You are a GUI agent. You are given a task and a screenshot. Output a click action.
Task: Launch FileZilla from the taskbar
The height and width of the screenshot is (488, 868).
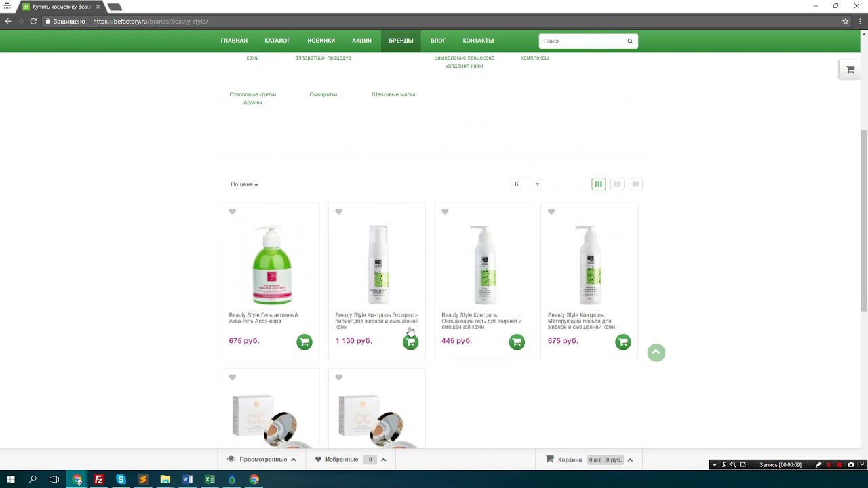pyautogui.click(x=99, y=479)
